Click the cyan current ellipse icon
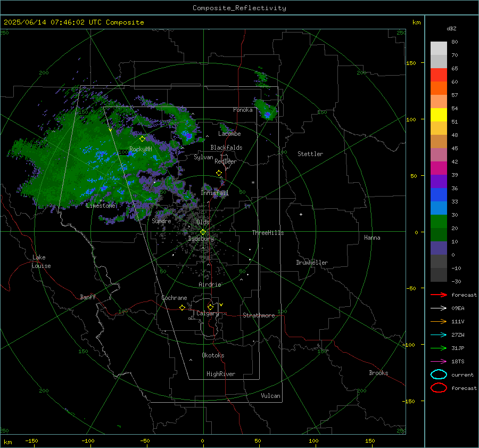 (439, 374)
